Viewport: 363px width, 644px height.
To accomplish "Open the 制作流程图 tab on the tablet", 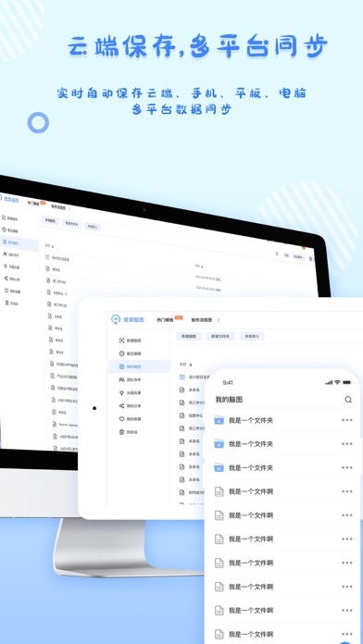I will 202,319.
